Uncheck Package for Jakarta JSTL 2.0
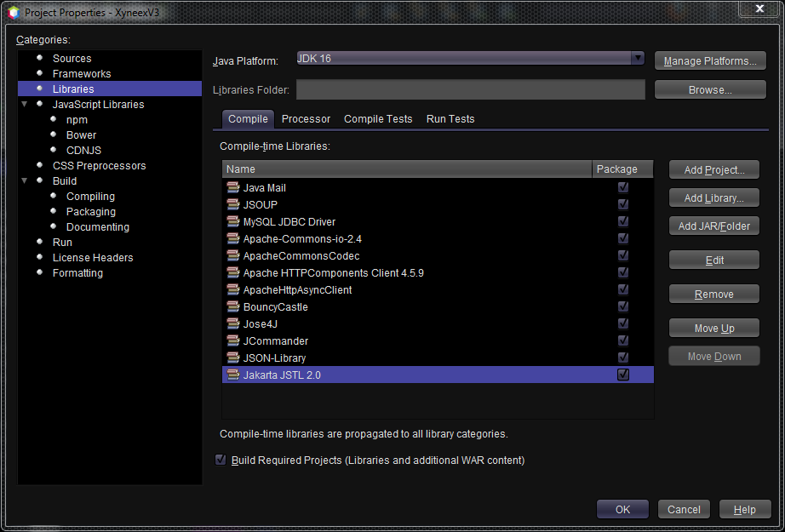This screenshot has width=785, height=532. (622, 375)
